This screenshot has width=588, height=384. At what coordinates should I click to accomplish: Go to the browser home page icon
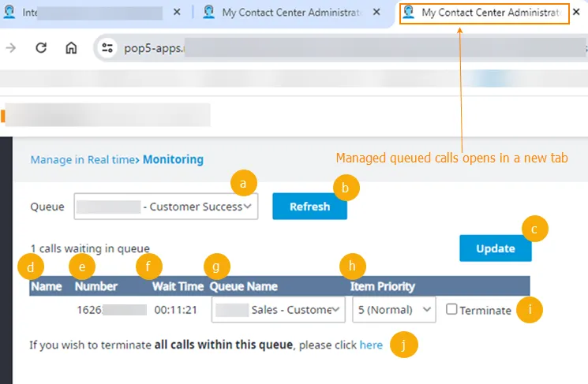coord(71,47)
